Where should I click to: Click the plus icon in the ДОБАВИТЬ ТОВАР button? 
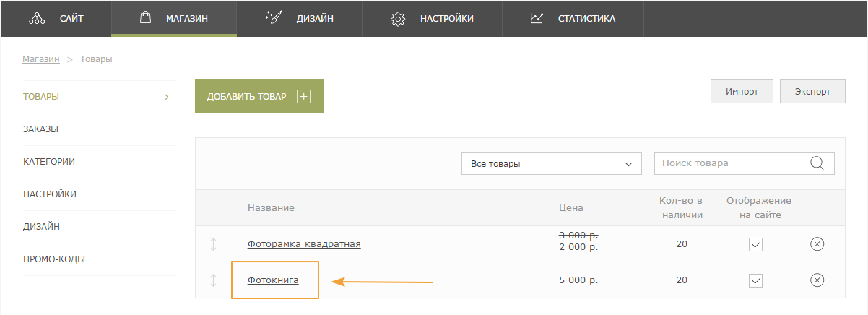point(304,97)
